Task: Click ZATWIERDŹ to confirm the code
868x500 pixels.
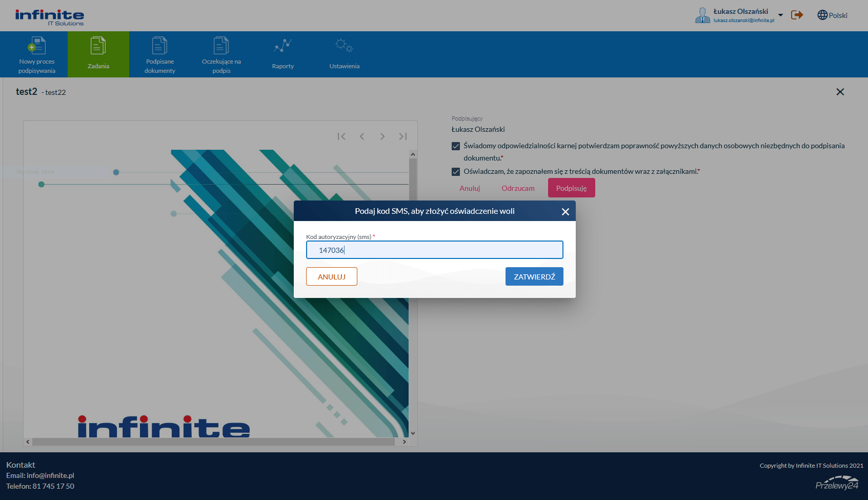Action: (534, 276)
